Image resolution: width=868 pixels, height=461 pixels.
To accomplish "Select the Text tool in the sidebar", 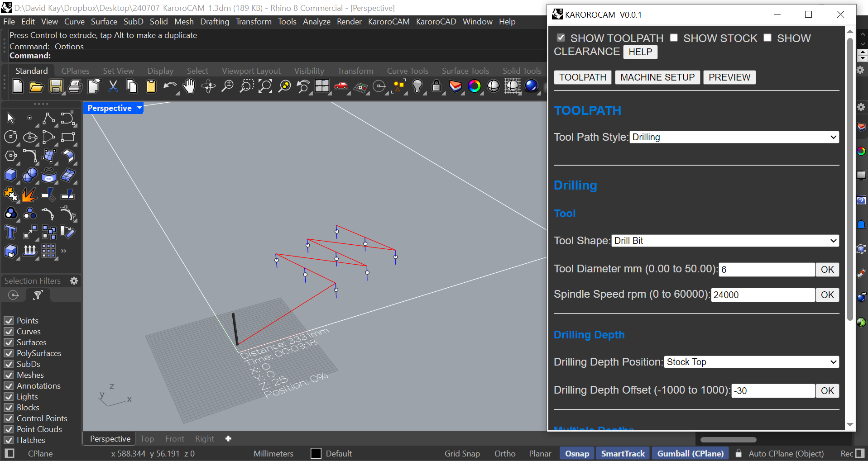I will point(11,232).
